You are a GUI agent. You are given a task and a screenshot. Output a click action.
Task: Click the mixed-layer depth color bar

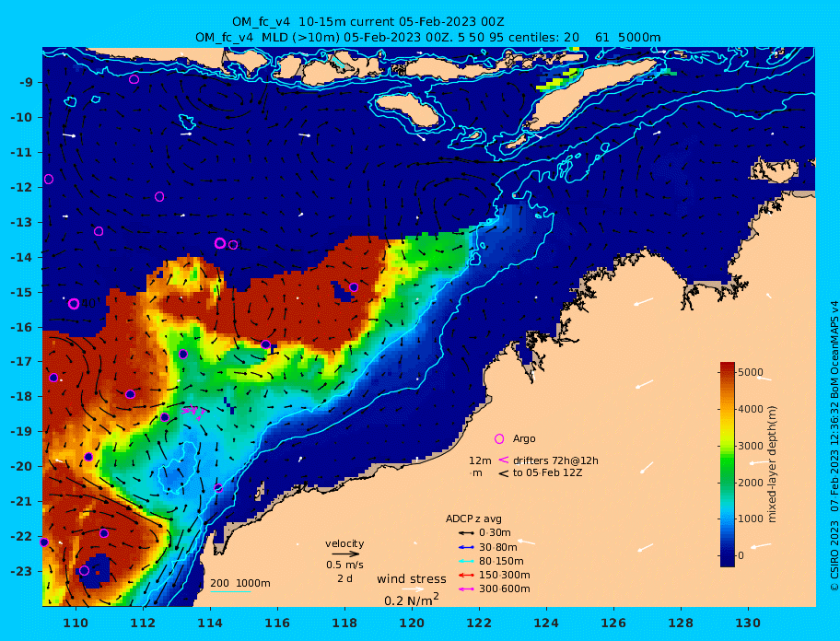tap(728, 464)
